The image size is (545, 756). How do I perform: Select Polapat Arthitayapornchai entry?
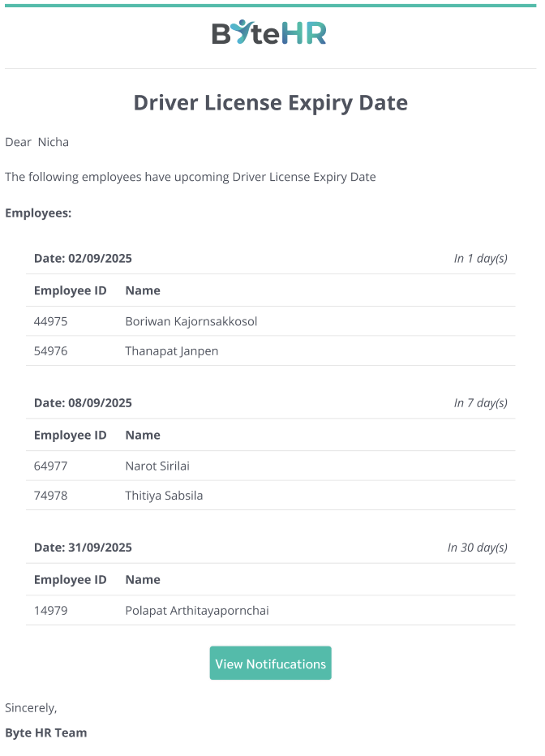196,610
